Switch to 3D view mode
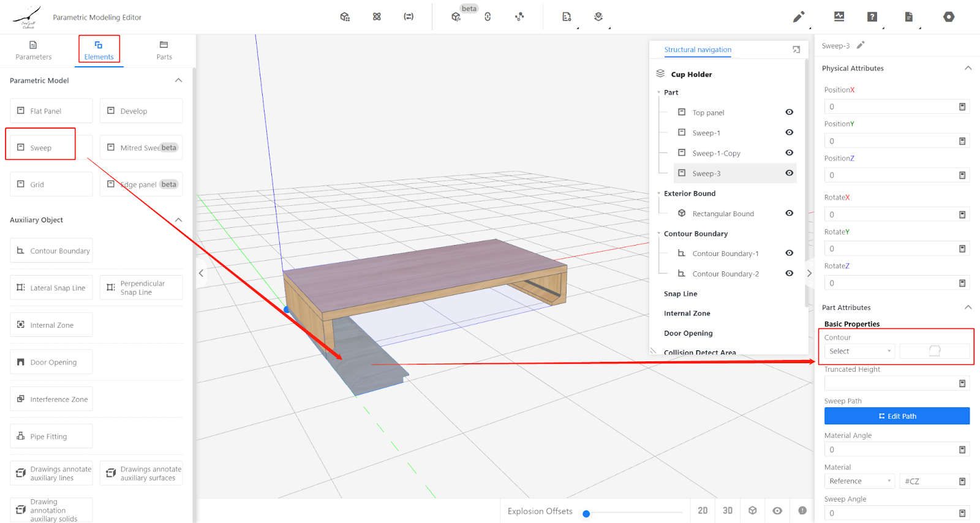The width and height of the screenshot is (980, 523). [728, 511]
